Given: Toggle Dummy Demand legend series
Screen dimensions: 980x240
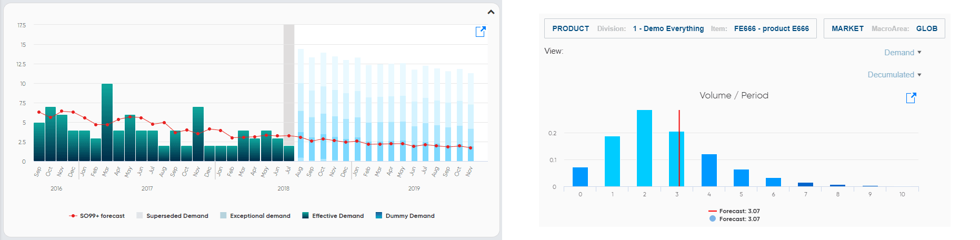Looking at the screenshot, I should [405, 216].
